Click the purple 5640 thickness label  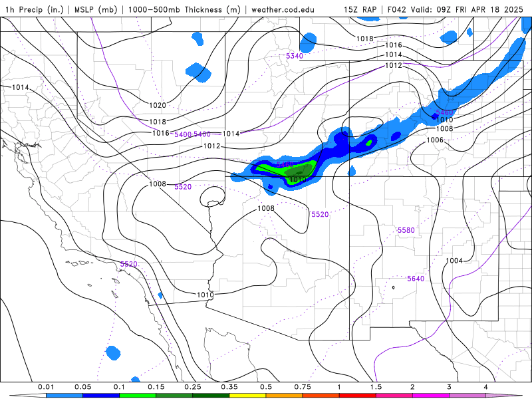click(x=416, y=279)
